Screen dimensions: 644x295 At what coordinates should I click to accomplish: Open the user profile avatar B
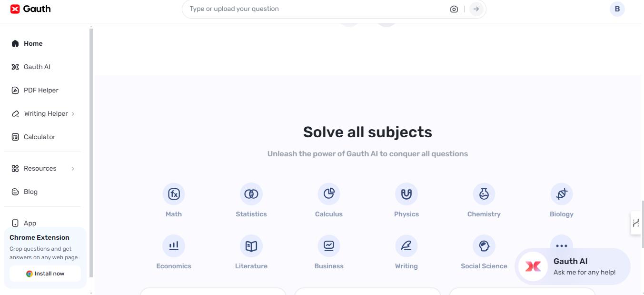617,9
